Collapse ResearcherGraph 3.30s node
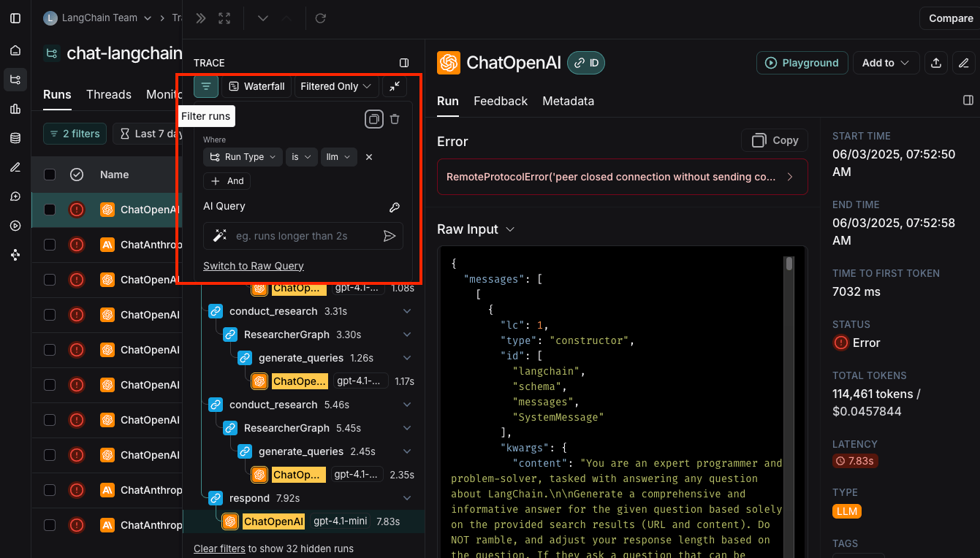The image size is (980, 558). 407,335
